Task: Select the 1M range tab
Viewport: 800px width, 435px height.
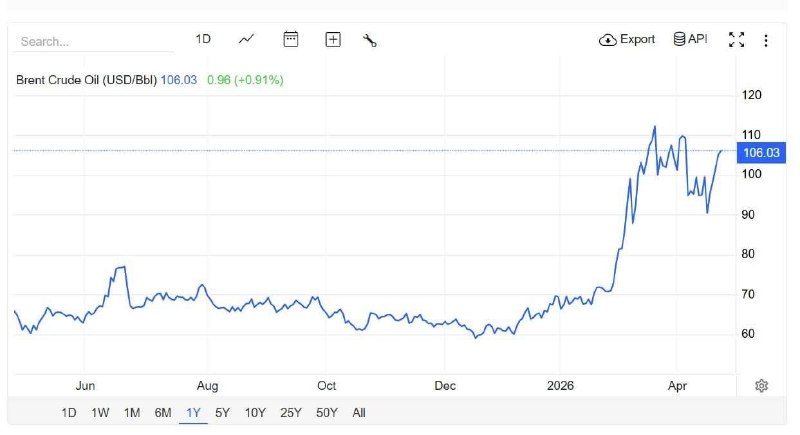Action: click(131, 412)
